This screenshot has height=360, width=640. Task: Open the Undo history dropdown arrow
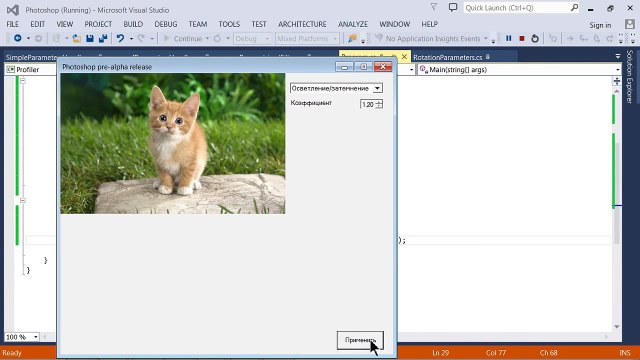[x=131, y=39]
